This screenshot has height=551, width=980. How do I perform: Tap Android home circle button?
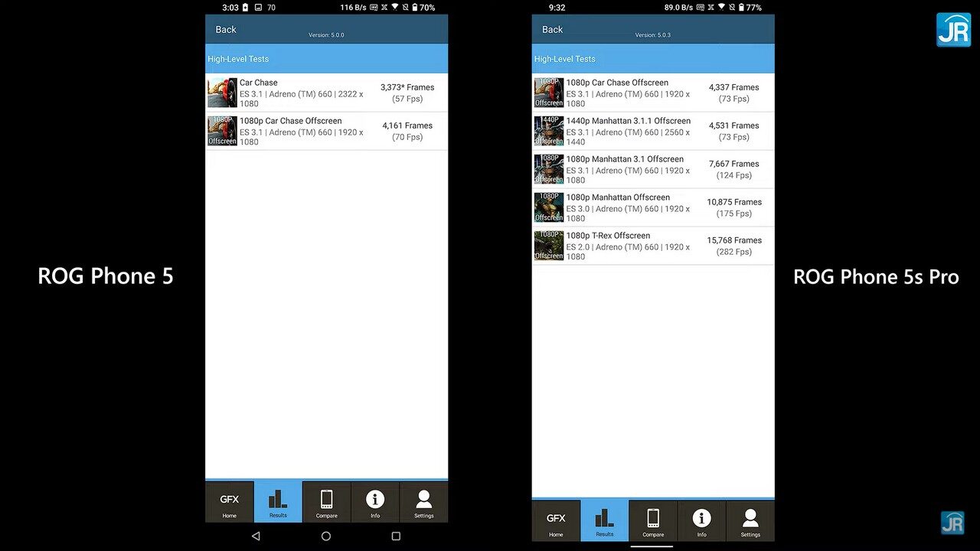point(326,536)
